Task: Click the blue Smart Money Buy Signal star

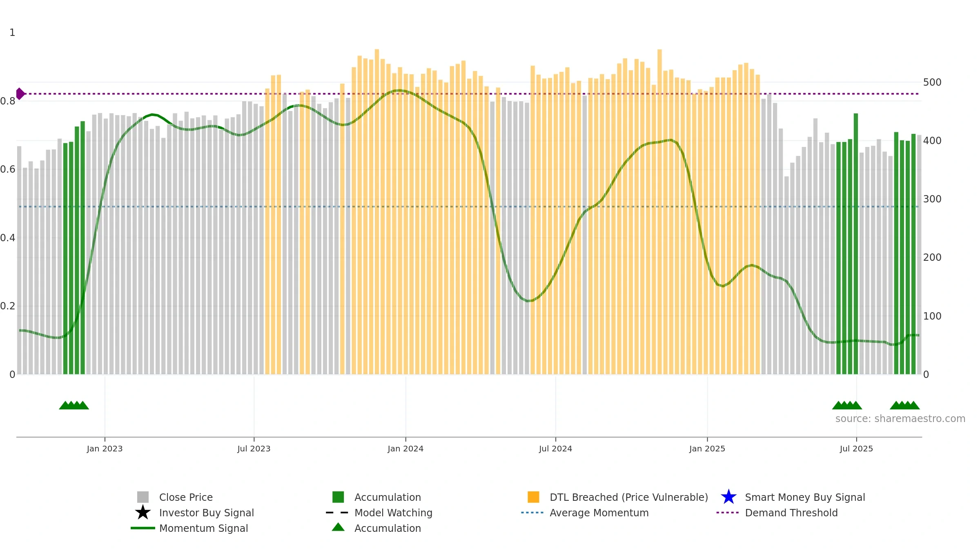Action: [728, 497]
